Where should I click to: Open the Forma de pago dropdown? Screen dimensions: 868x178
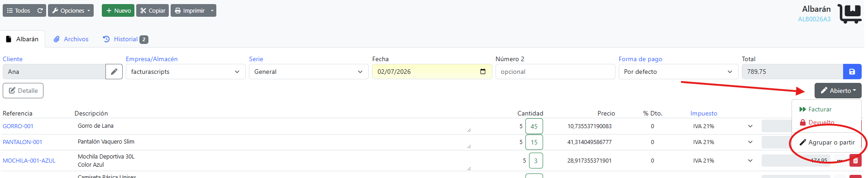678,72
